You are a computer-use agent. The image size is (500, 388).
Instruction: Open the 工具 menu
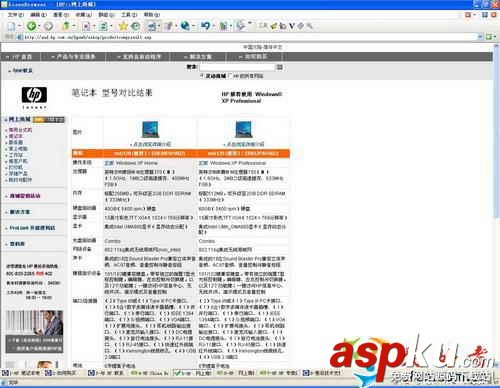(x=129, y=15)
